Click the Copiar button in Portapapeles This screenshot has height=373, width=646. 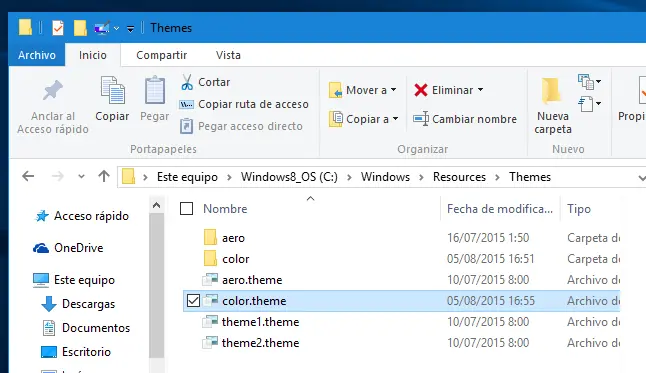[x=112, y=99]
